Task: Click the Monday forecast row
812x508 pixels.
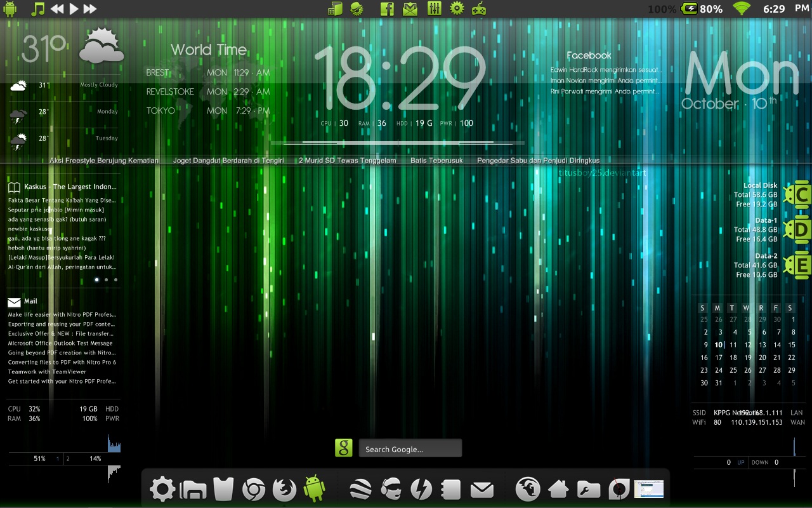Action: tap(63, 115)
